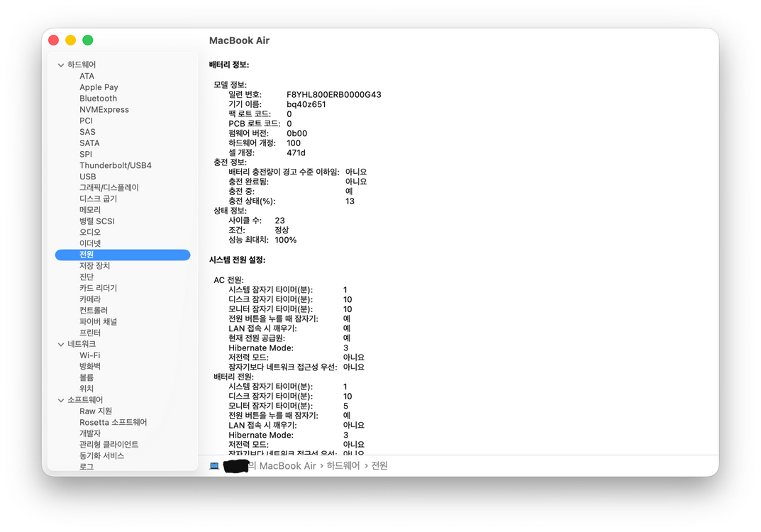Select Wi-Fi under 네트워크
The height and width of the screenshot is (532, 761).
point(89,355)
